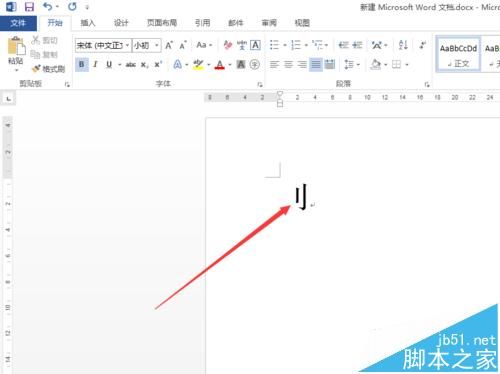500x374 pixels.
Task: Click the Enclose Characters icon
Action: 255,64
